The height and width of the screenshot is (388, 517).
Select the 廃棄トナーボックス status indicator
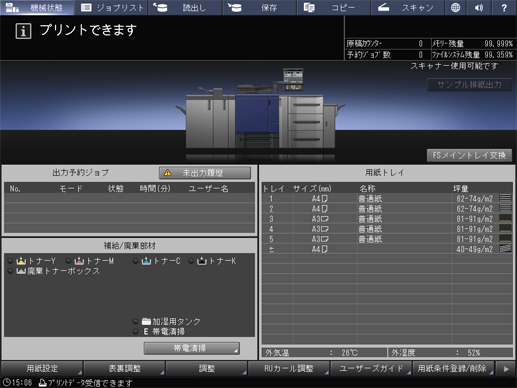point(10,271)
